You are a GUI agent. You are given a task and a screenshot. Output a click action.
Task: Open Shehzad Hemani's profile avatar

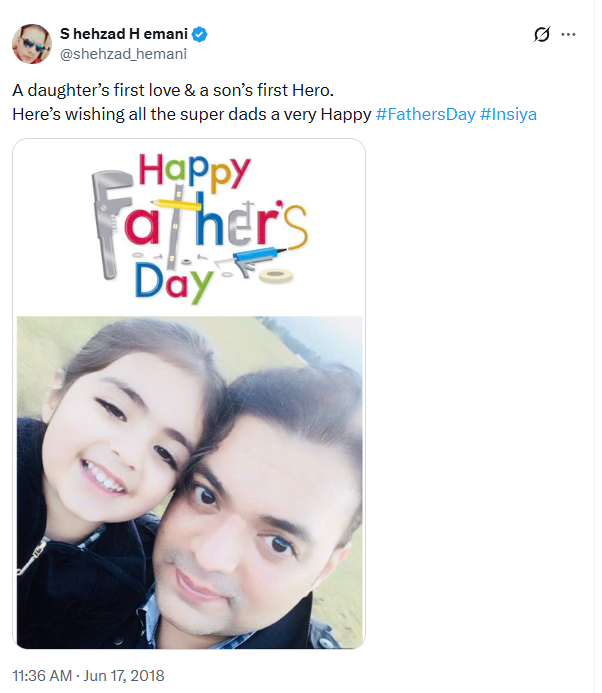click(x=32, y=44)
